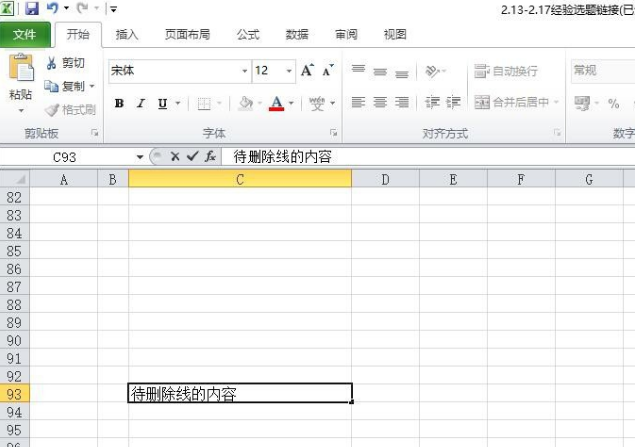Open the 宋体 font name dropdown
This screenshot has height=447, width=635.
[245, 71]
